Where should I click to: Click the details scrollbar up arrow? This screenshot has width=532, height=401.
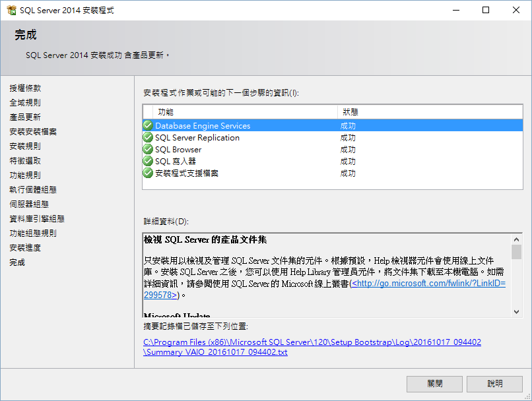[x=516, y=239]
